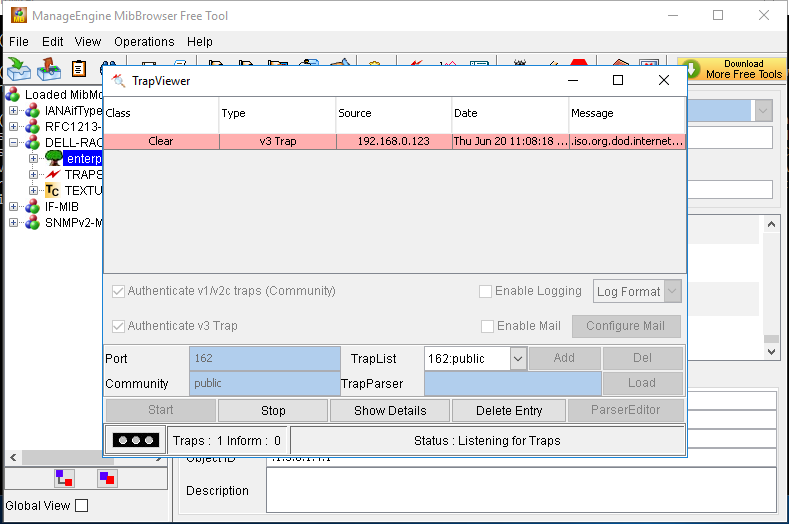Click the Community input field
789x524 pixels.
tap(265, 384)
